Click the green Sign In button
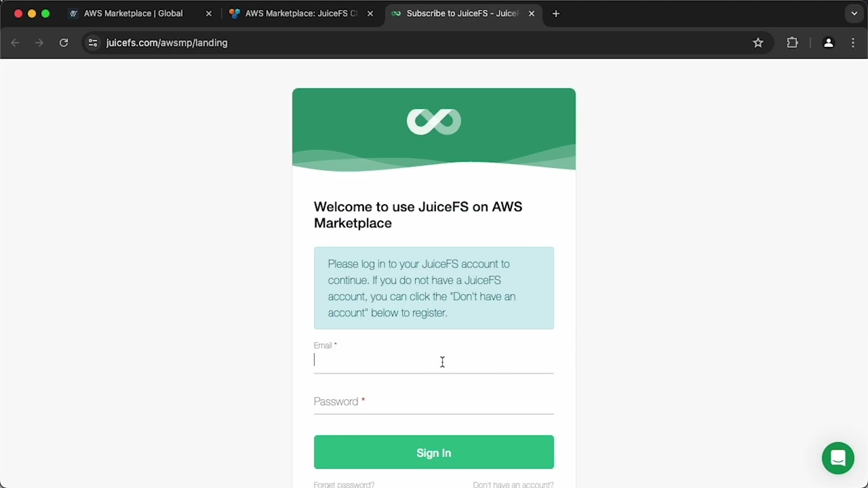The width and height of the screenshot is (868, 488). (434, 452)
